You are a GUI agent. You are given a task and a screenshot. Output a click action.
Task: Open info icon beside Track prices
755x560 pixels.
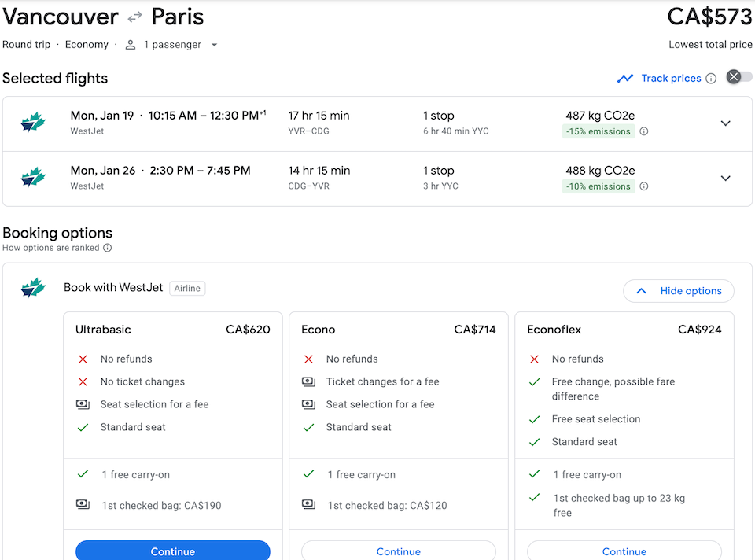point(711,78)
